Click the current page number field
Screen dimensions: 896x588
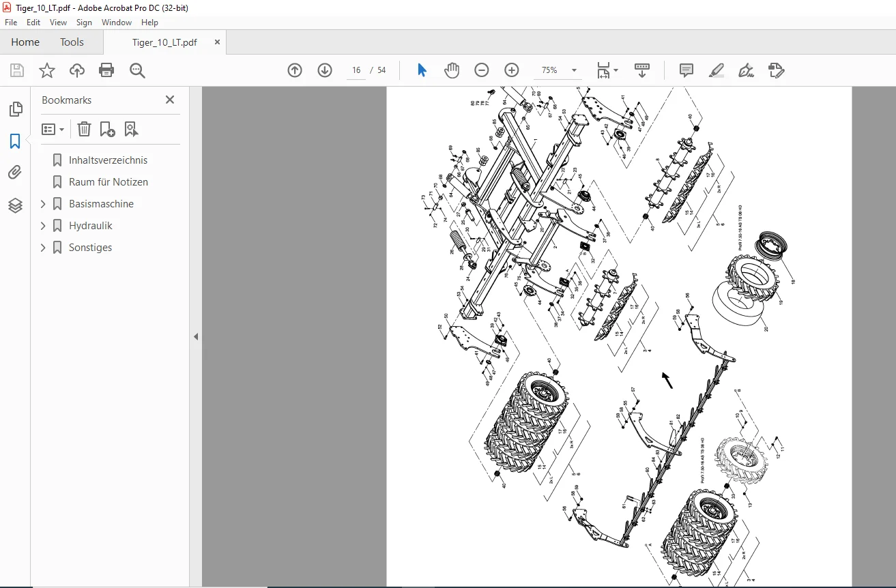click(356, 70)
